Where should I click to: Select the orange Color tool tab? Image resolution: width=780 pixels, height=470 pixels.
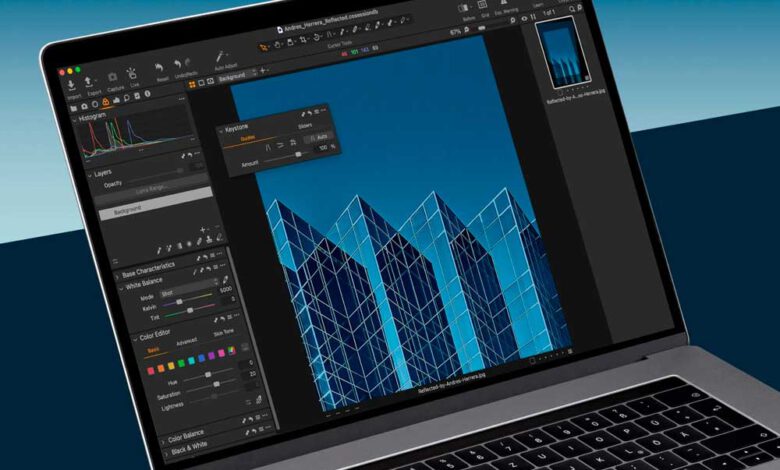(x=105, y=102)
